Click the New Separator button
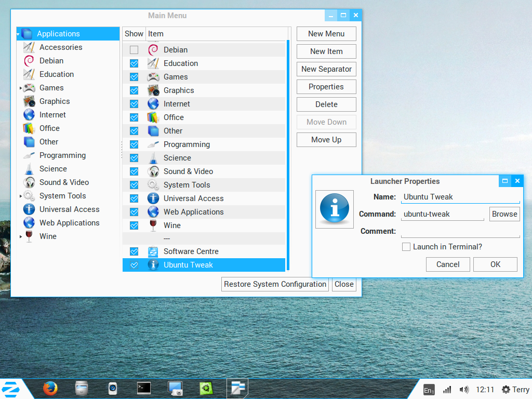Screen dimensions: 532x399 click(x=326, y=69)
